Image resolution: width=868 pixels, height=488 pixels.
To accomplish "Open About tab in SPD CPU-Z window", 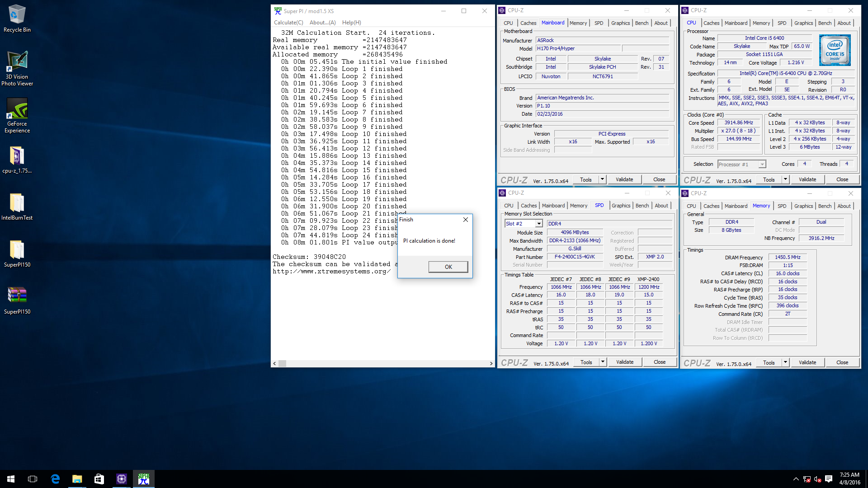I will coord(661,206).
